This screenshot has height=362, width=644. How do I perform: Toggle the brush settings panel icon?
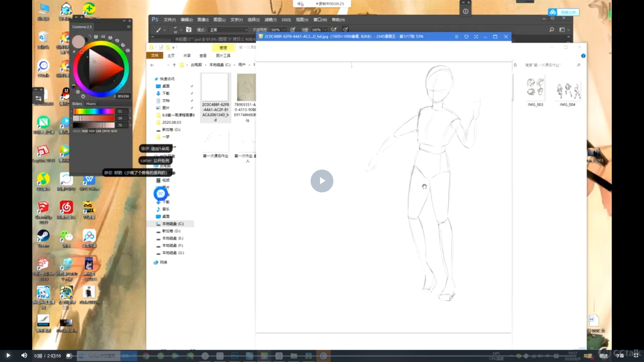pyautogui.click(x=189, y=30)
